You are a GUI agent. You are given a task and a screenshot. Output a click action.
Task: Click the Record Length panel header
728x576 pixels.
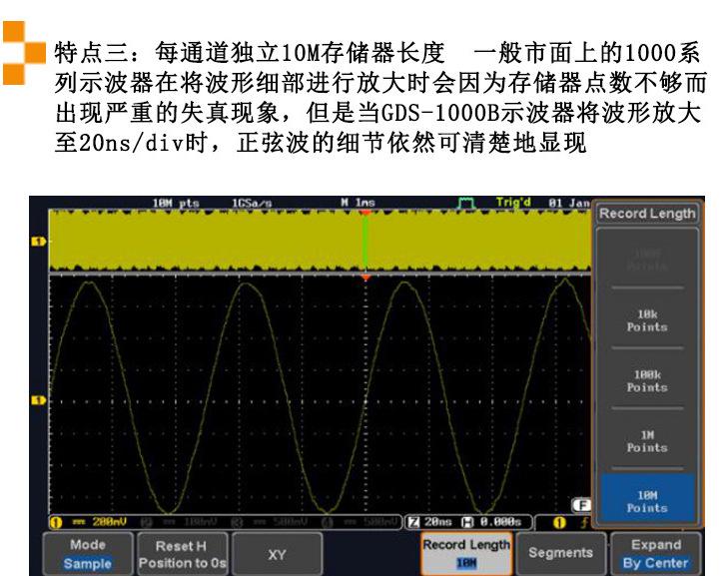tap(647, 214)
